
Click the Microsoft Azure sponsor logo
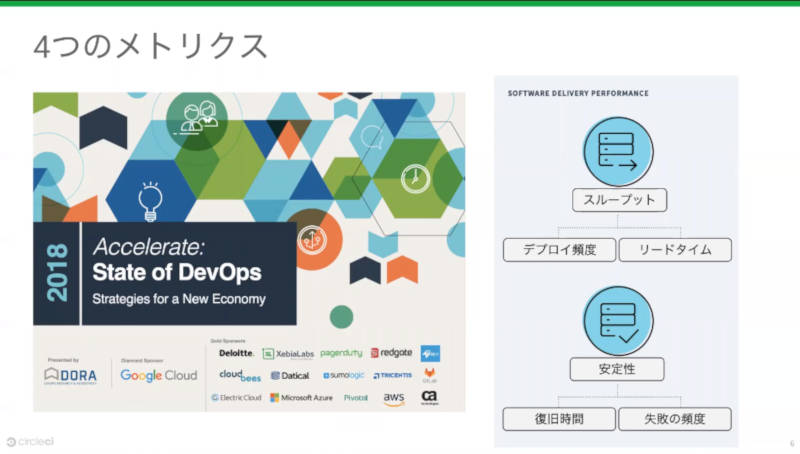(301, 397)
